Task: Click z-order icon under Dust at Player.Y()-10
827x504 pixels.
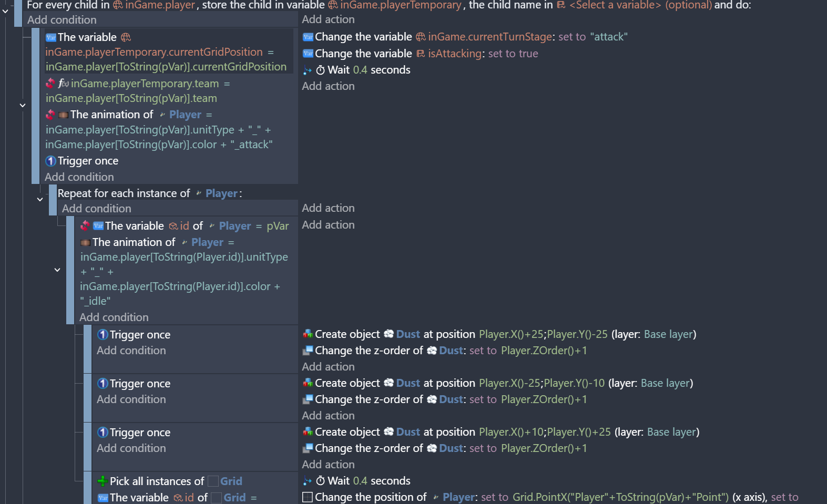Action: click(x=308, y=399)
